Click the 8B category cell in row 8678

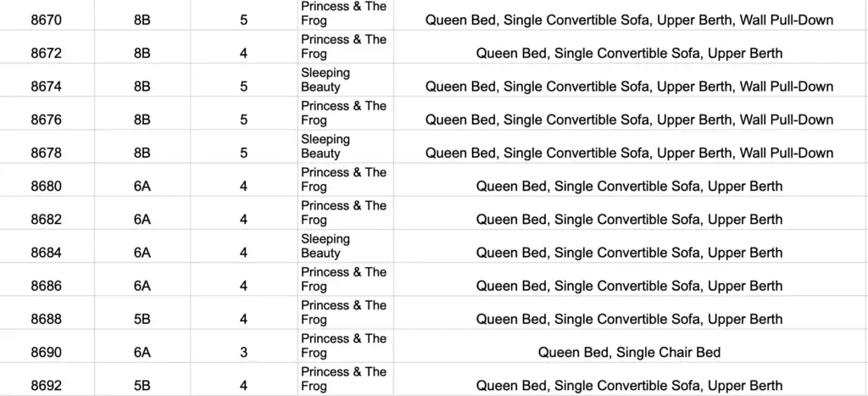(x=142, y=153)
